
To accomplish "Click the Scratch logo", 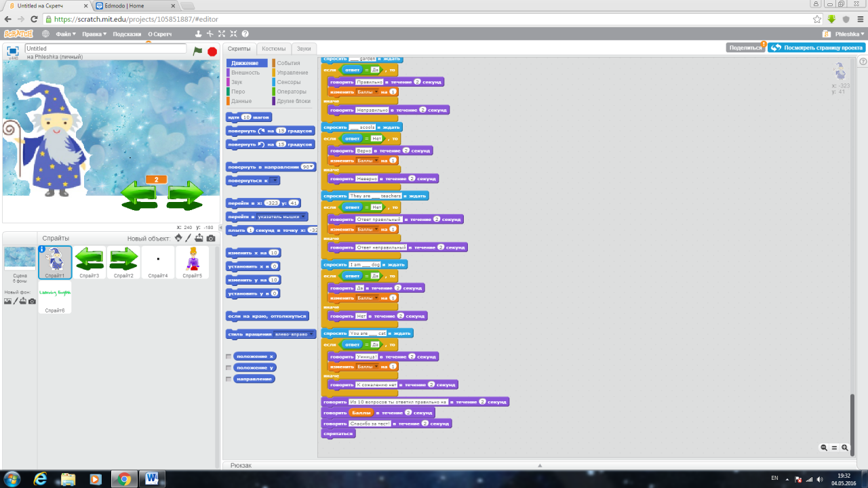I will click(18, 34).
